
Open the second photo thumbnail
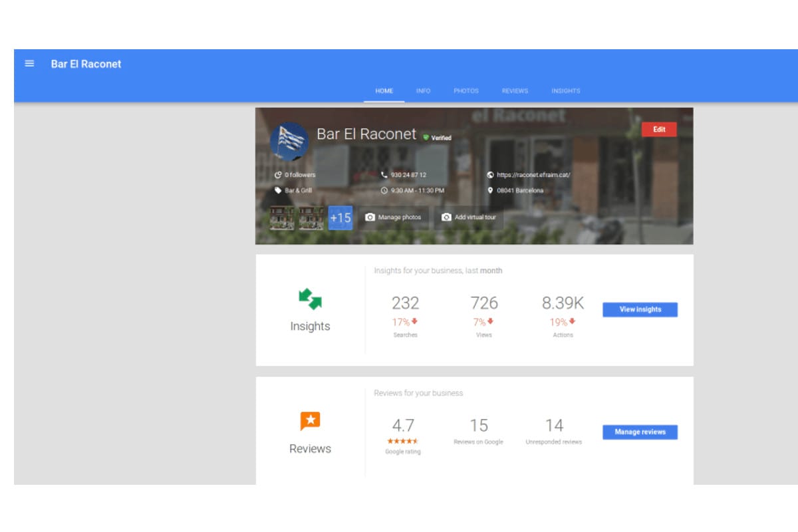(311, 217)
